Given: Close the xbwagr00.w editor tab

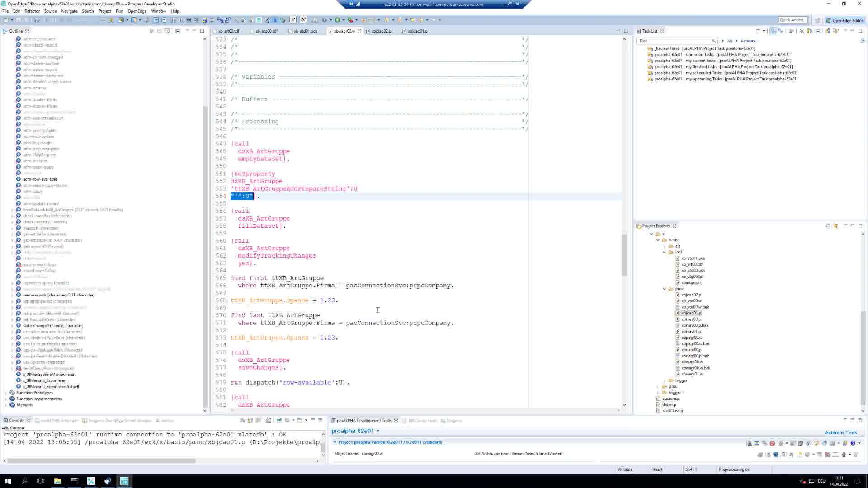Looking at the screenshot, I should click(359, 31).
